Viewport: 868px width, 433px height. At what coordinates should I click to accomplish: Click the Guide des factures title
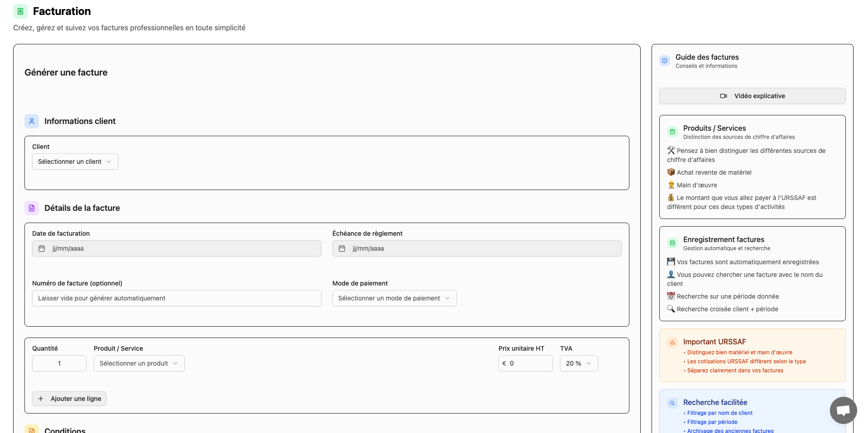tap(707, 57)
